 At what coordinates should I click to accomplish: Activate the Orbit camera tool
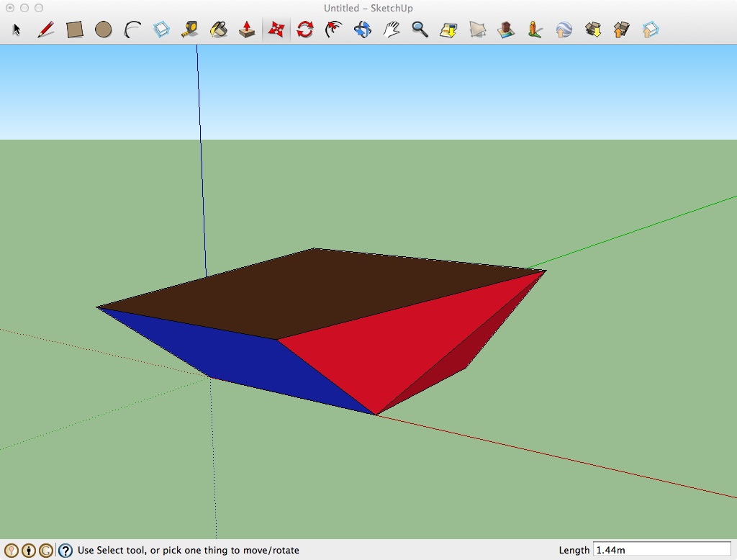pos(363,30)
